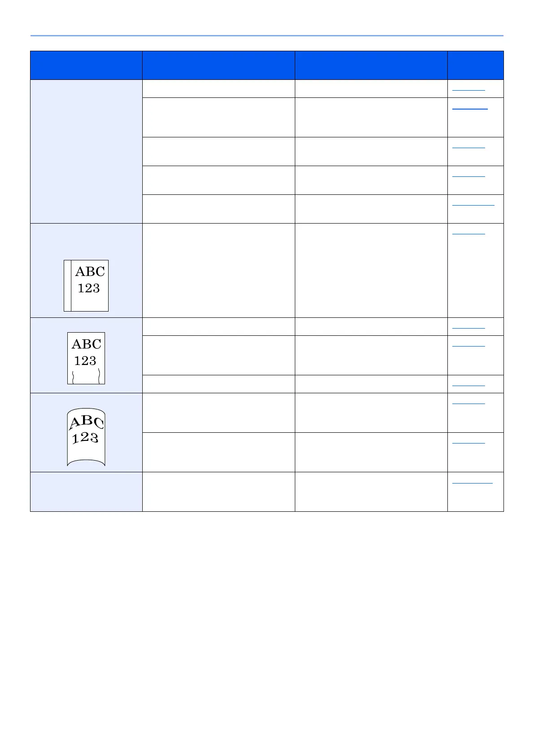This screenshot has width=534, height=756.
Task: Follow the longer link in the final table row
Action: 473,482
